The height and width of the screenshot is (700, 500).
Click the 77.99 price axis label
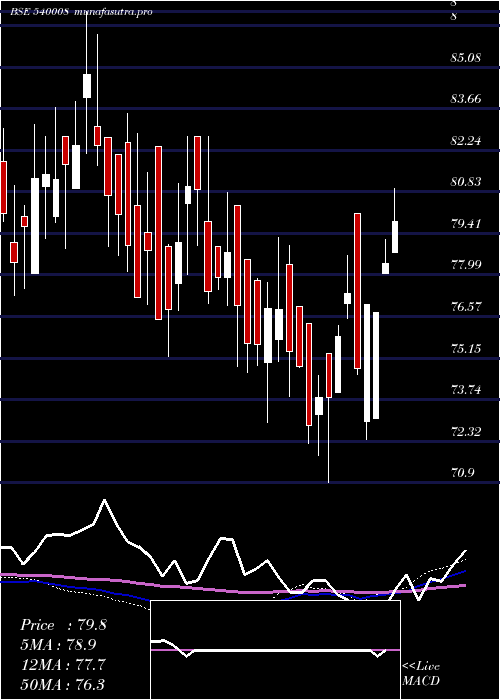point(466,265)
